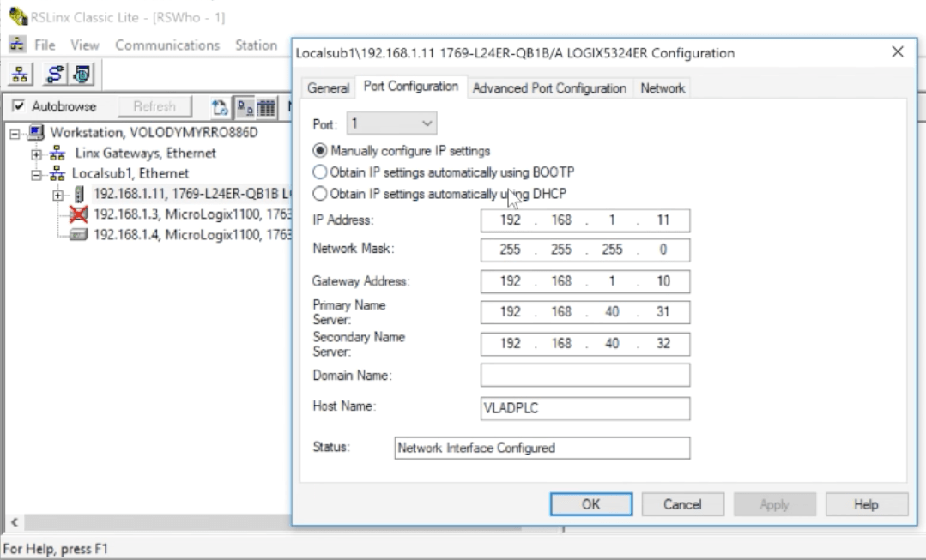Select Localsub1, Ethernet tree row

[x=130, y=173]
